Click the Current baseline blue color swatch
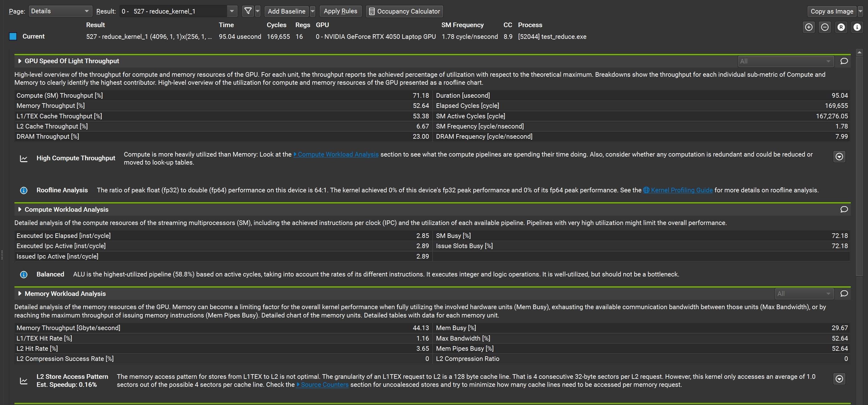This screenshot has width=868, height=405. tap(13, 36)
